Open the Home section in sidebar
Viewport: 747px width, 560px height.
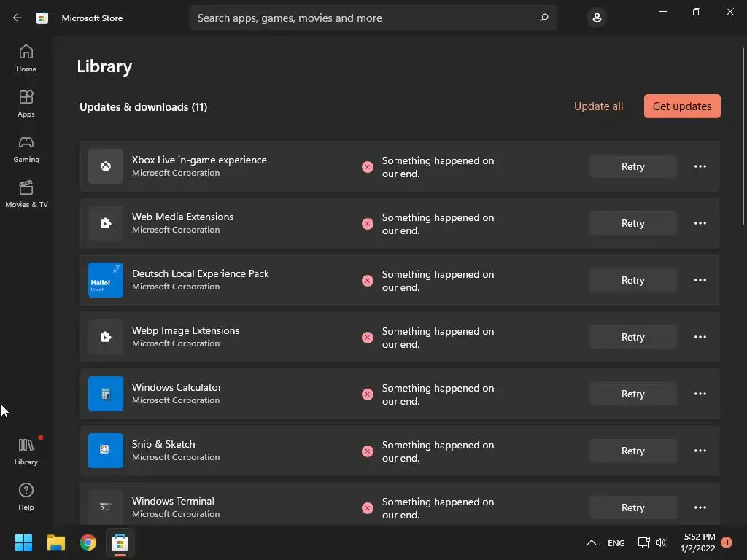point(26,58)
